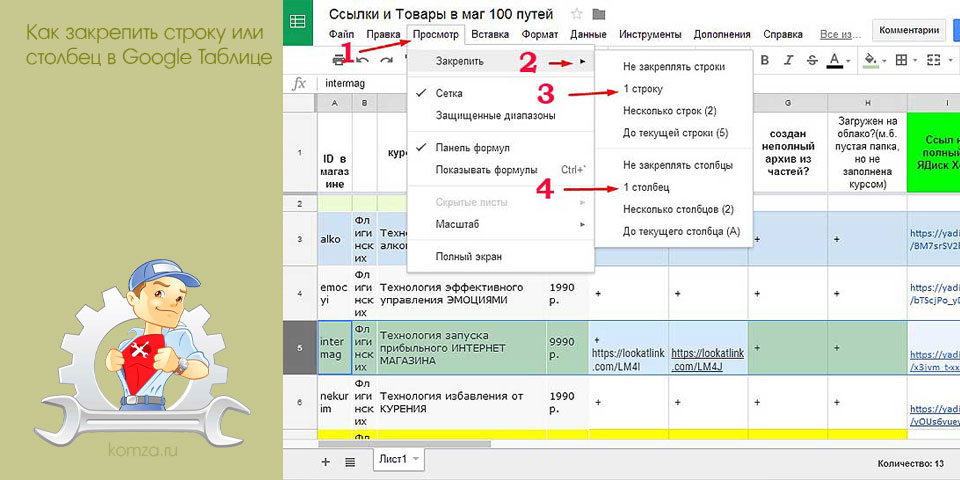Select Не закреплять строки
Screen dimensions: 960x480
click(673, 66)
